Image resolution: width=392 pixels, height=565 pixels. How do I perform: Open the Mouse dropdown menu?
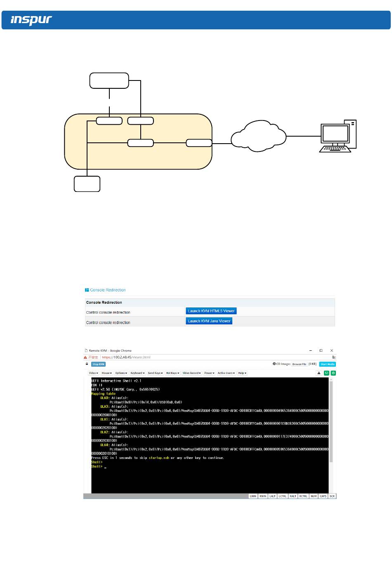point(107,373)
